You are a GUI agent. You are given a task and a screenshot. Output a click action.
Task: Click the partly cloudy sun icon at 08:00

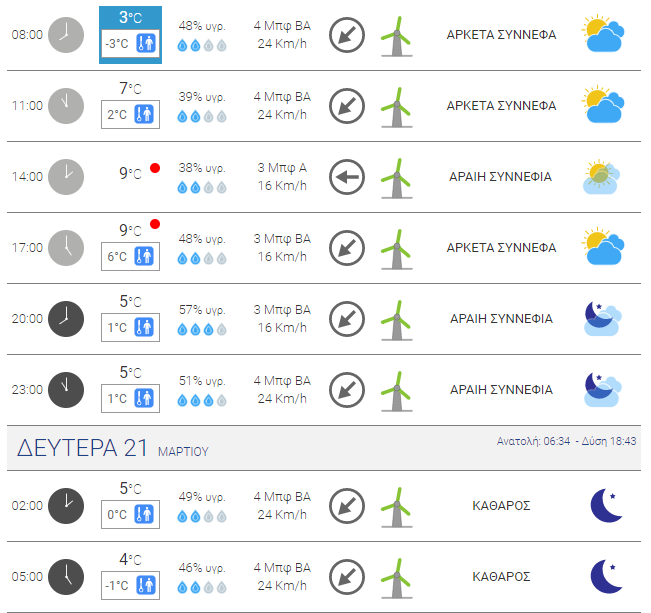coord(603,34)
